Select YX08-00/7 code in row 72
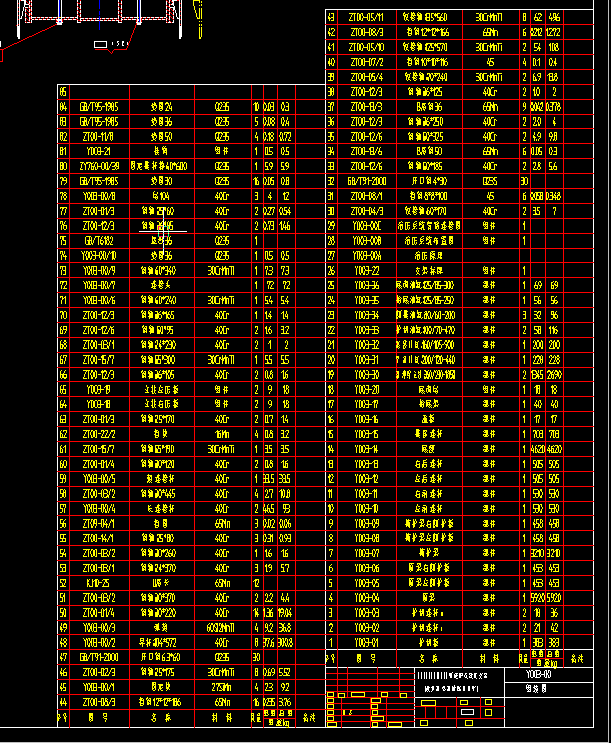The width and height of the screenshot is (611, 743). (99, 285)
